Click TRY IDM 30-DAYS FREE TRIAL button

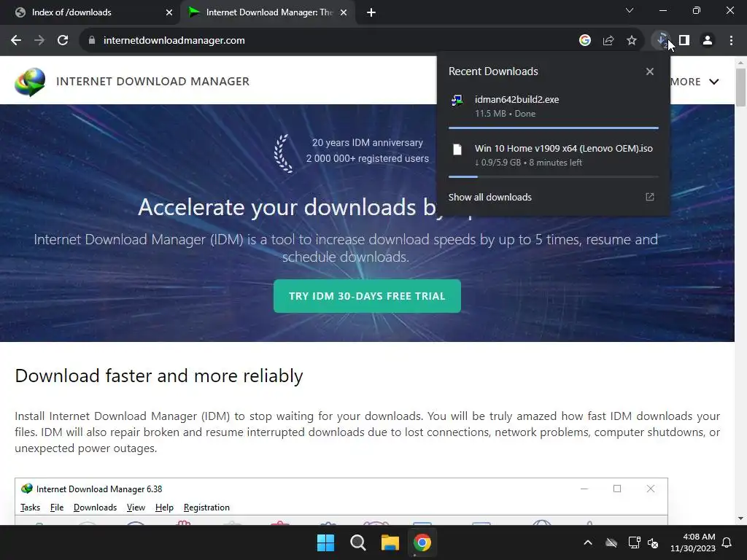[x=367, y=296]
